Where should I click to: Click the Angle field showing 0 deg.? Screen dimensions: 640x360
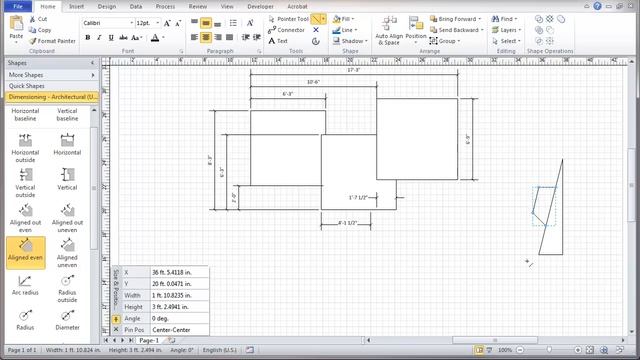[179, 318]
